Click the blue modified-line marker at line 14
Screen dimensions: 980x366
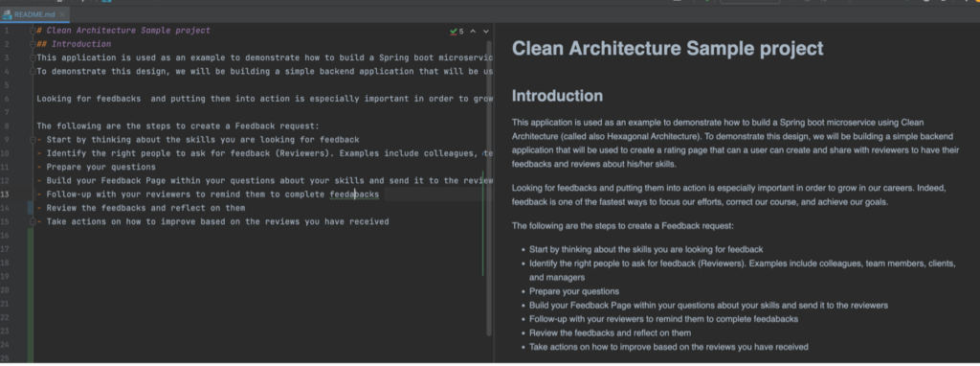(x=30, y=208)
